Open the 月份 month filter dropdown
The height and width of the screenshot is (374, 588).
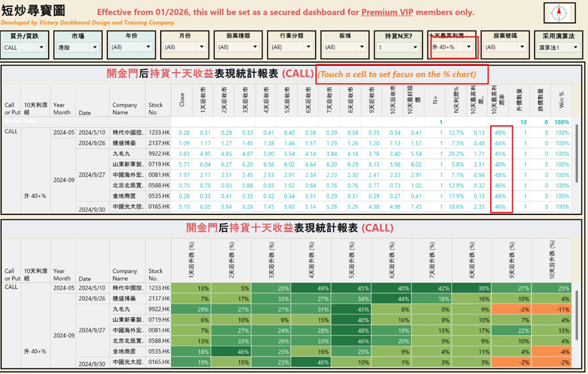(x=202, y=47)
